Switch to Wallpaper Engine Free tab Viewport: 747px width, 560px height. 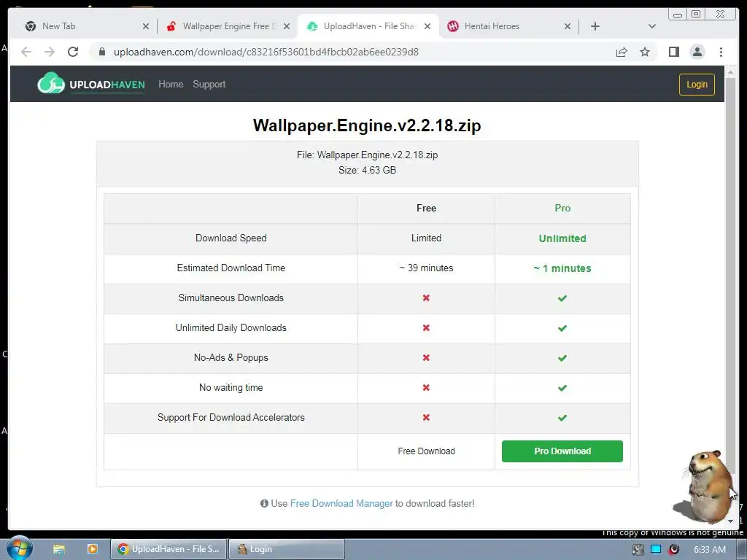tap(227, 26)
